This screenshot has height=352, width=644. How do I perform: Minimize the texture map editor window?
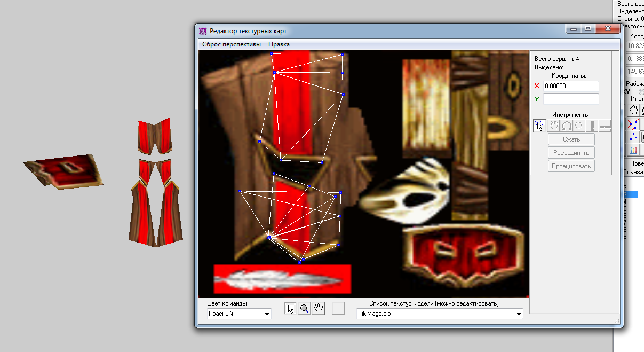point(574,29)
